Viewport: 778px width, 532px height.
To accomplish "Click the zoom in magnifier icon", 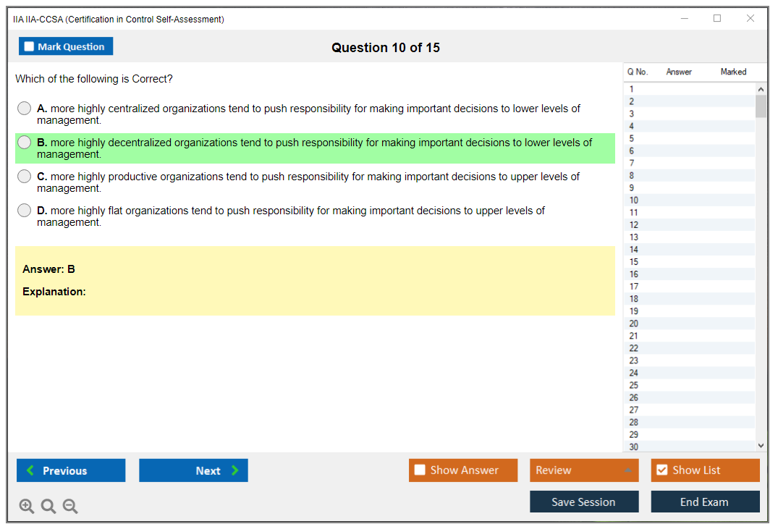I will (x=26, y=507).
